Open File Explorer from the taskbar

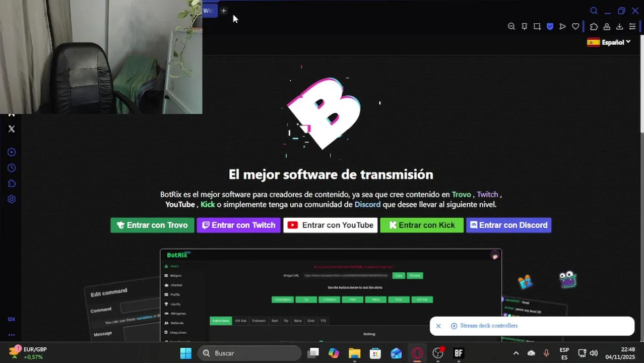(x=354, y=353)
